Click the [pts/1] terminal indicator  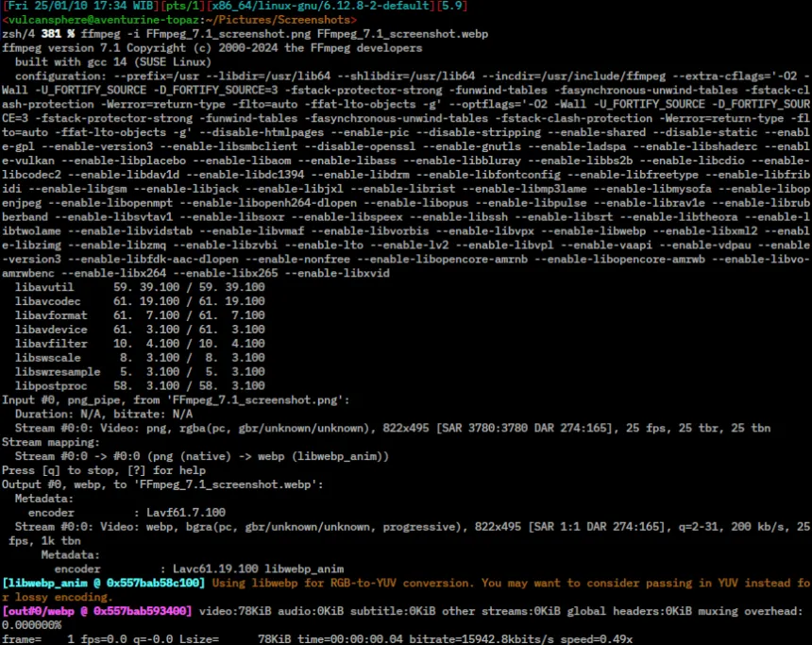click(175, 7)
